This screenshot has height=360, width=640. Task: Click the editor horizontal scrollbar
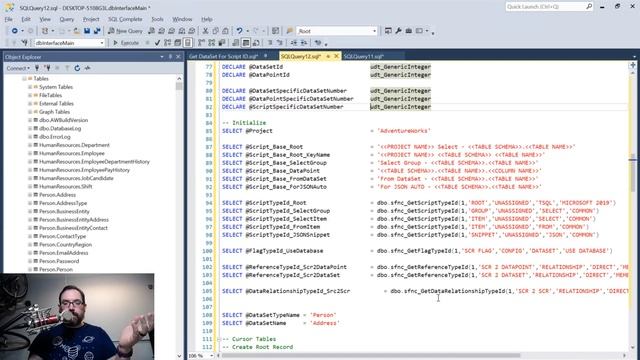371,356
